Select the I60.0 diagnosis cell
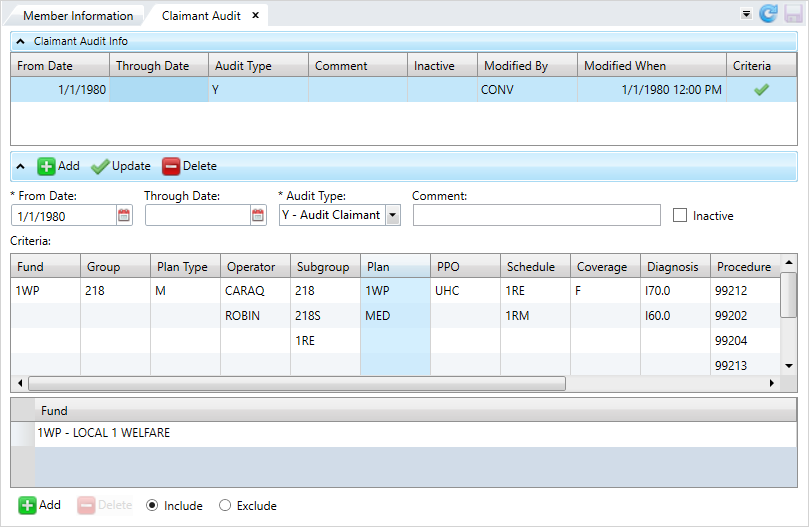The image size is (809, 527). coord(676,316)
